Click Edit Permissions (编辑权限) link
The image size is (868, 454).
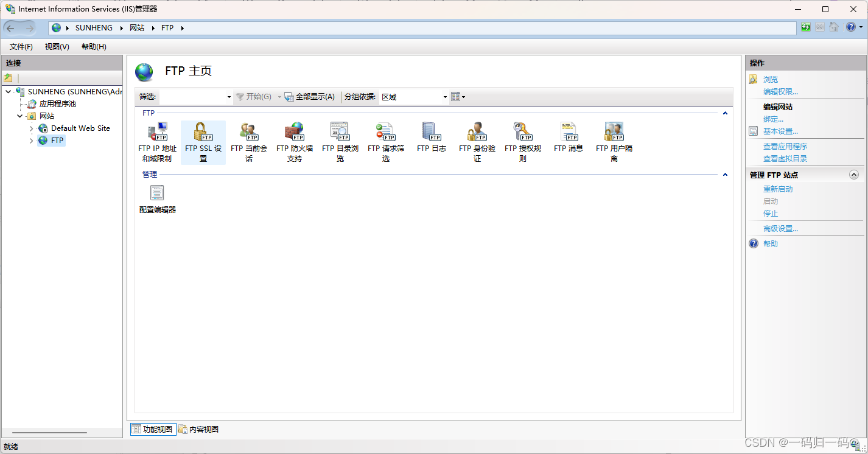[780, 92]
